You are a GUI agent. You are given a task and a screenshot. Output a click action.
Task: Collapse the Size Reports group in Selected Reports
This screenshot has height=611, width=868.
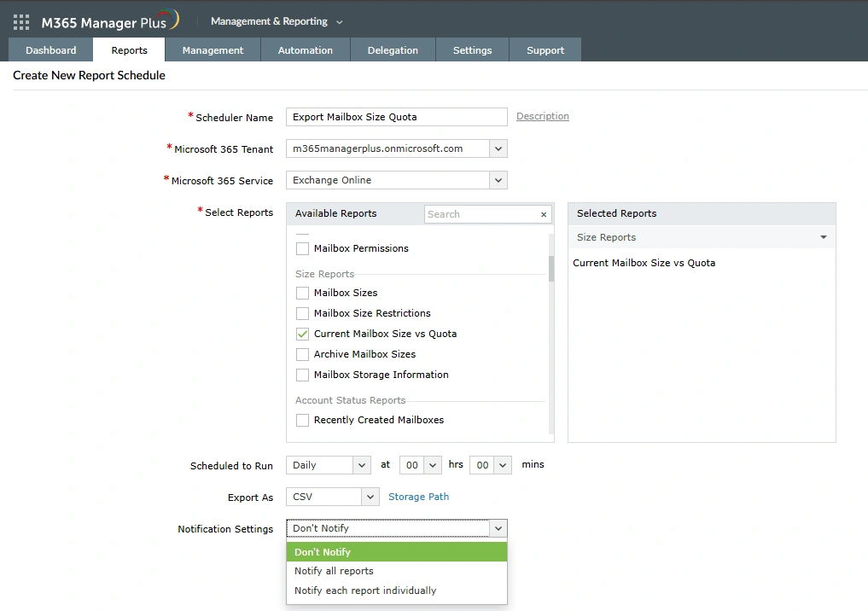pos(822,237)
